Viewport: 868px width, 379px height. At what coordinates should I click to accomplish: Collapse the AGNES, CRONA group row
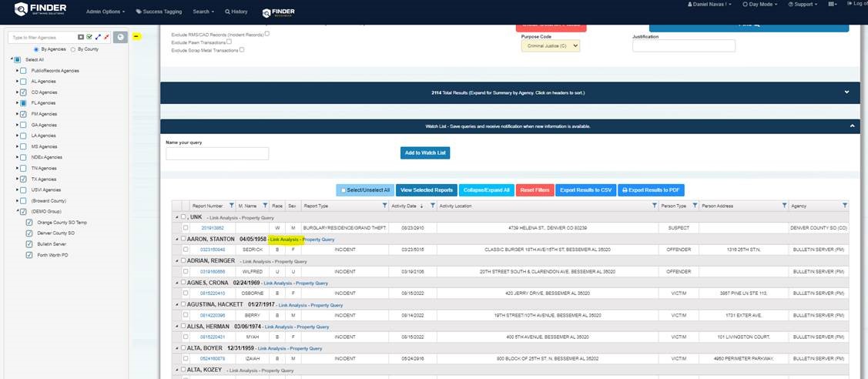coord(178,283)
